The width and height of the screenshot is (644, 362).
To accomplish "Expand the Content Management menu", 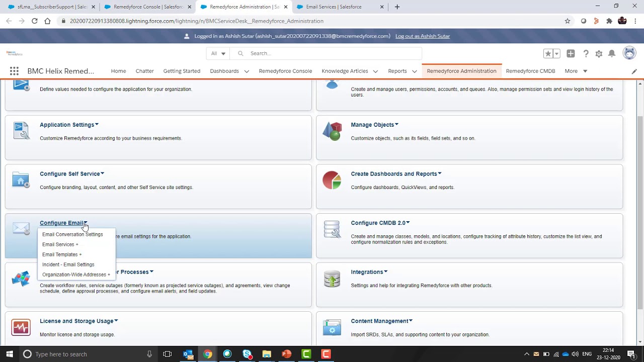I will click(x=411, y=321).
